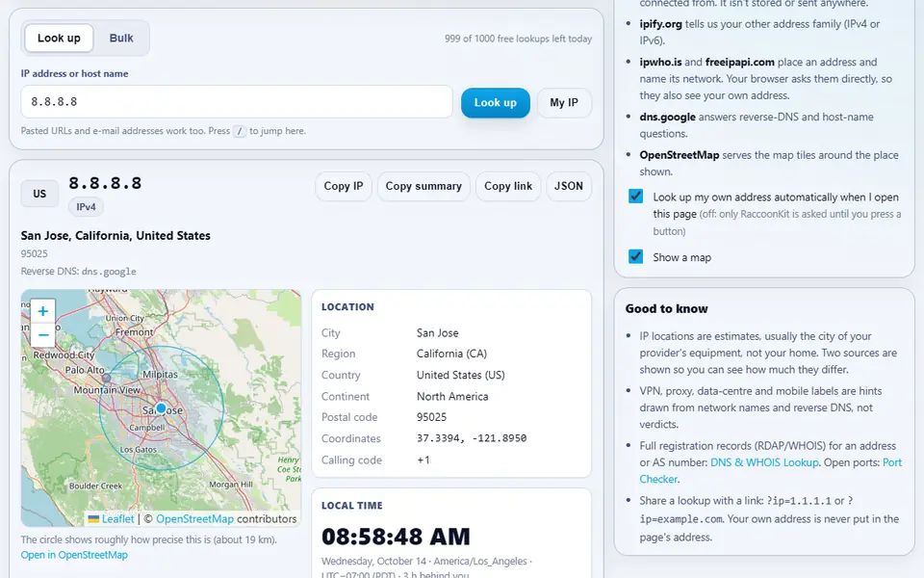Screen dimensions: 924x578
Task: Click the Good to know heading
Action: tap(666, 309)
